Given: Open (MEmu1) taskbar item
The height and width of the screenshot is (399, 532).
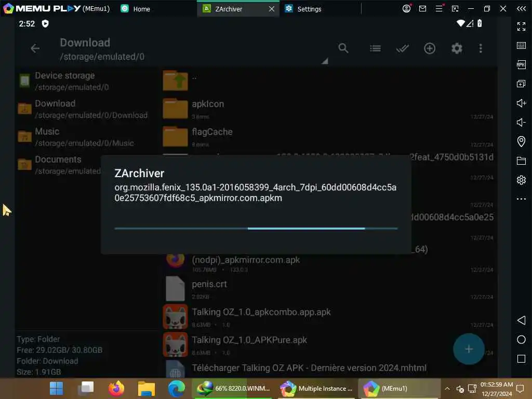Looking at the screenshot, I should pos(400,389).
